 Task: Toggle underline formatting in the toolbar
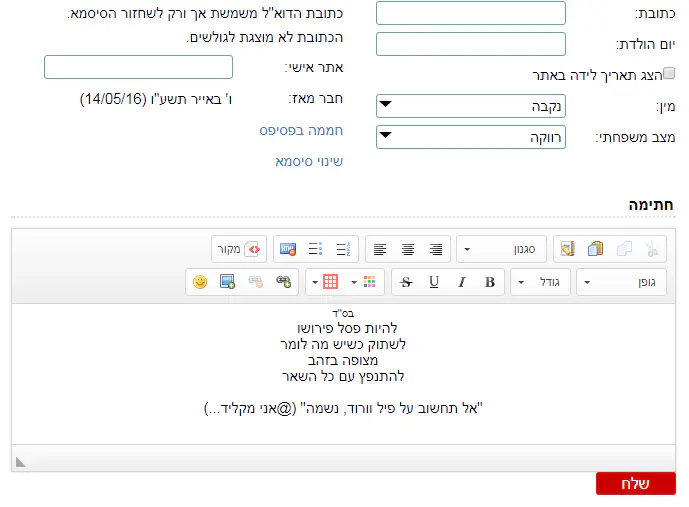click(x=434, y=283)
